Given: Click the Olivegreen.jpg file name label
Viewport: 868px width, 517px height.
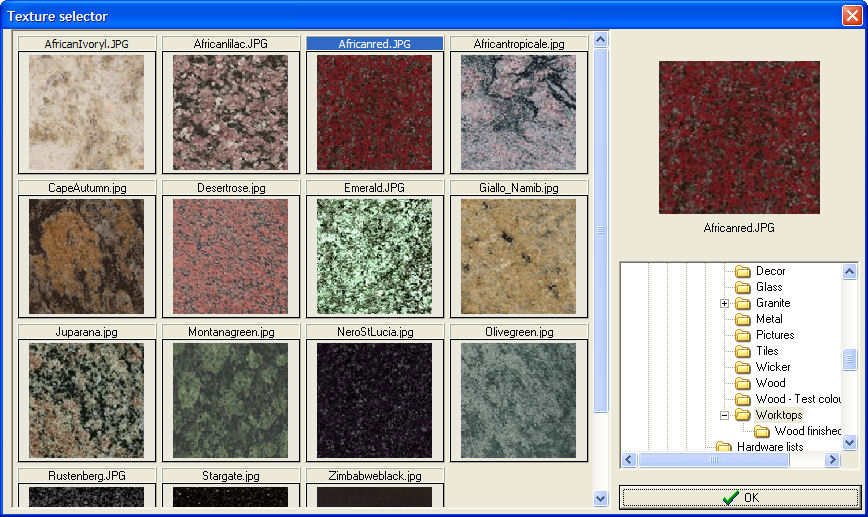Looking at the screenshot, I should tap(519, 332).
